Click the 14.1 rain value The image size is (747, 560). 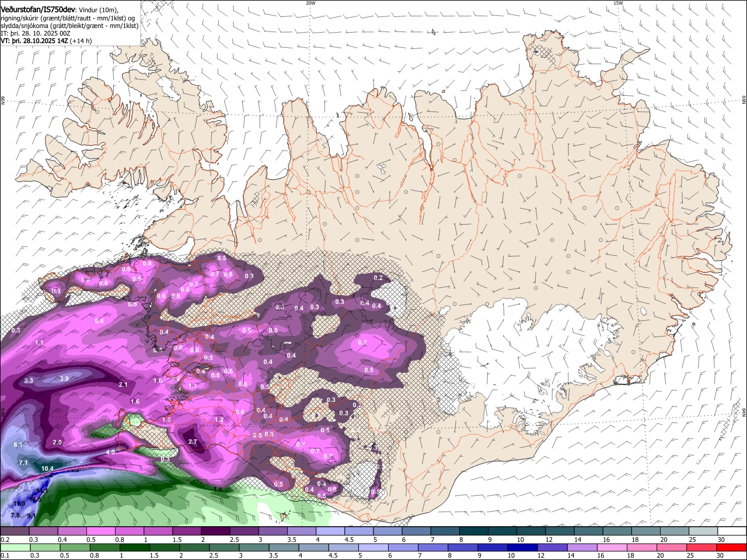point(42,492)
